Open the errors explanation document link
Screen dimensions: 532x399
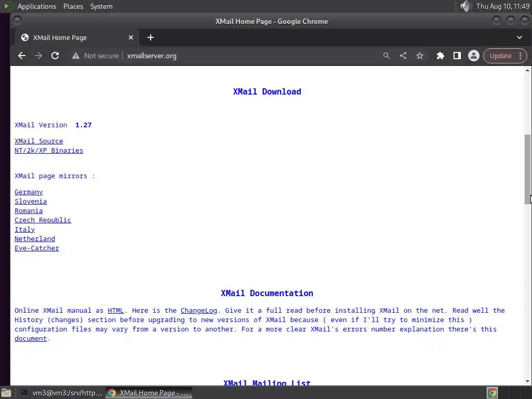pyautogui.click(x=31, y=339)
